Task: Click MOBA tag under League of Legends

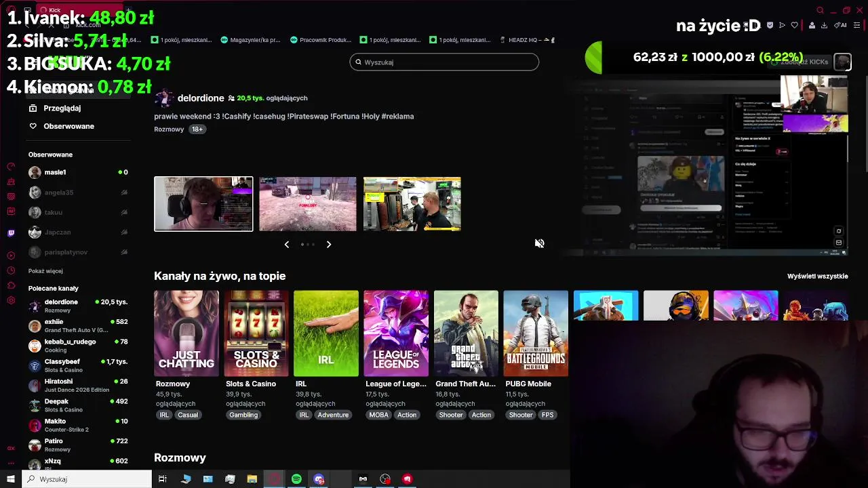Action: (378, 415)
